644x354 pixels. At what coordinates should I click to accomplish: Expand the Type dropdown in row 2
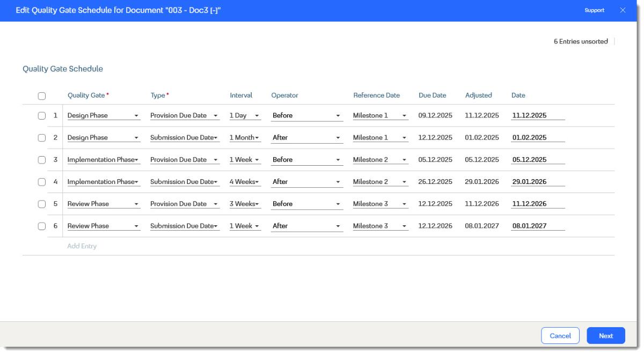185,137
